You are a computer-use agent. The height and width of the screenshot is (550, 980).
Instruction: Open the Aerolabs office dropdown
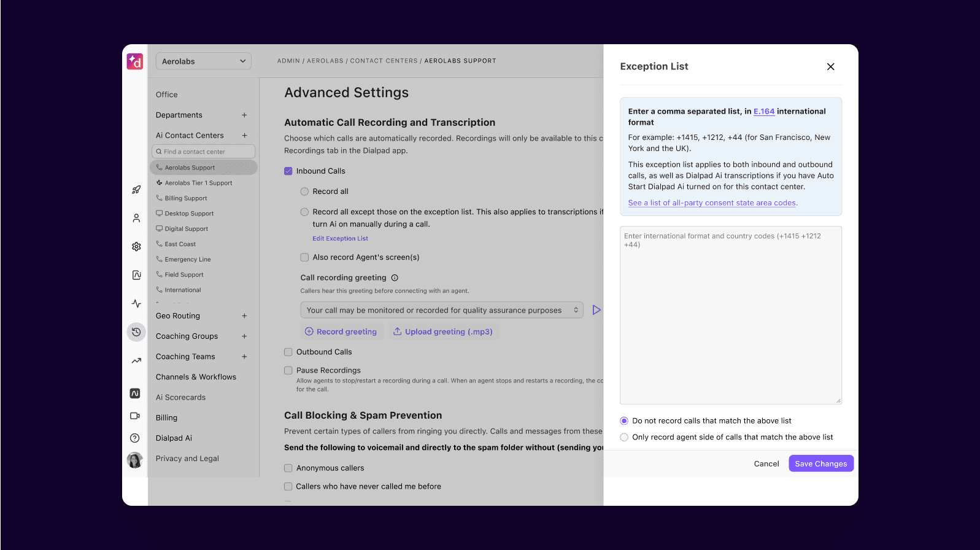pos(204,61)
